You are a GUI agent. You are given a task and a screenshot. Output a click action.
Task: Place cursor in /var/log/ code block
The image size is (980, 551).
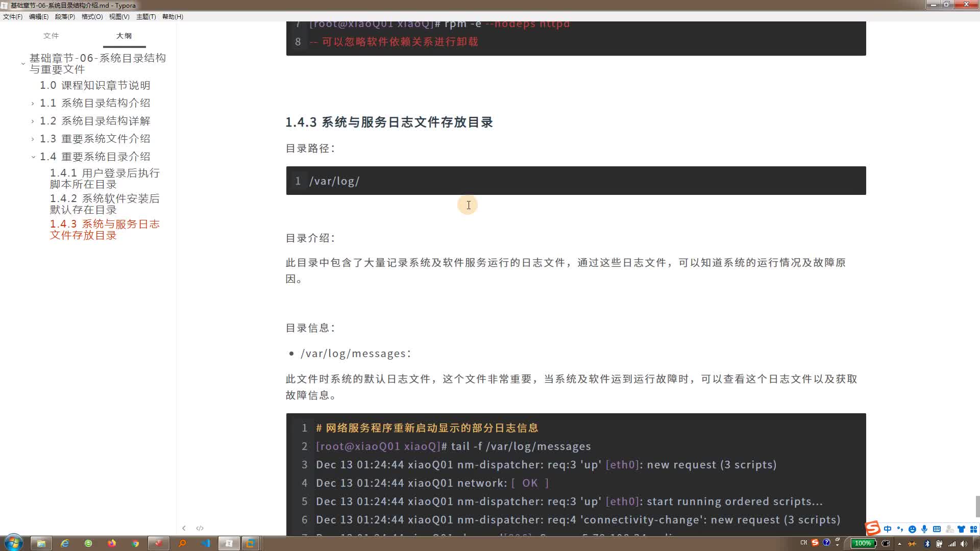576,181
